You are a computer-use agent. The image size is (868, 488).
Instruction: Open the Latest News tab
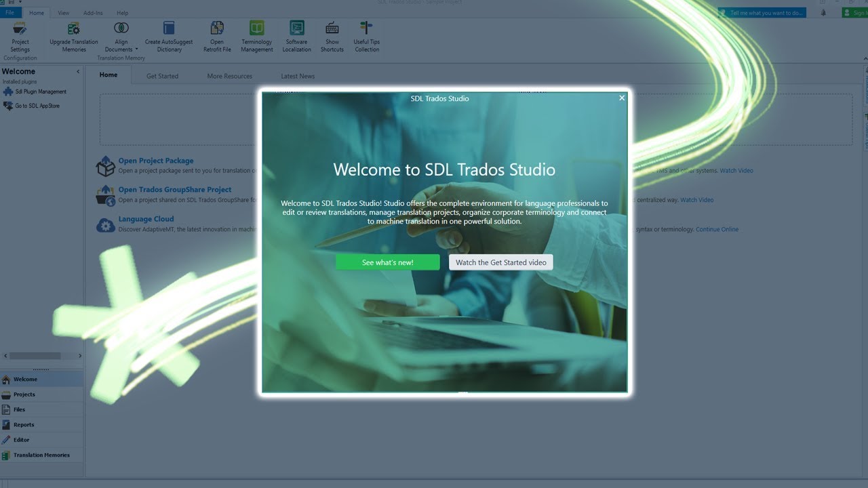298,76
